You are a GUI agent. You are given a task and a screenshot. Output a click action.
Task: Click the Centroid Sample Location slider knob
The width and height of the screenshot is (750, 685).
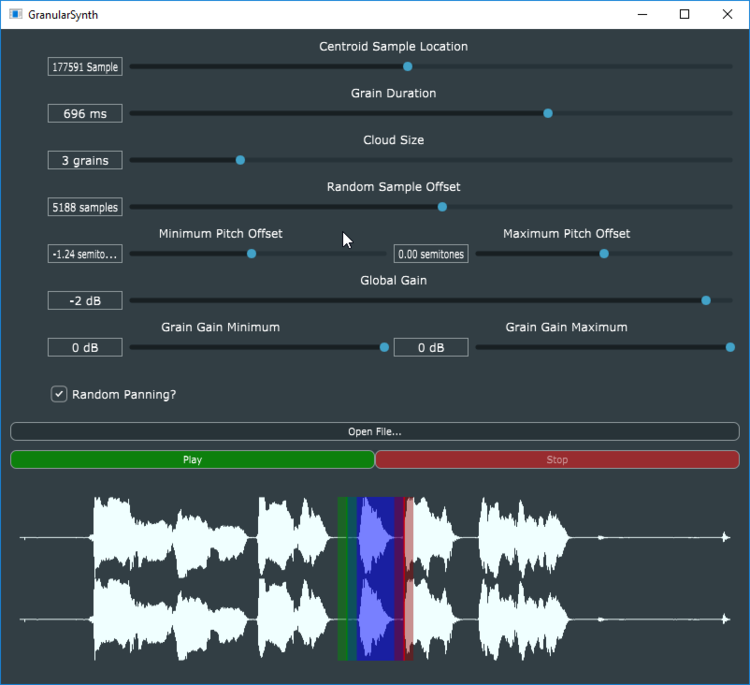[408, 66]
